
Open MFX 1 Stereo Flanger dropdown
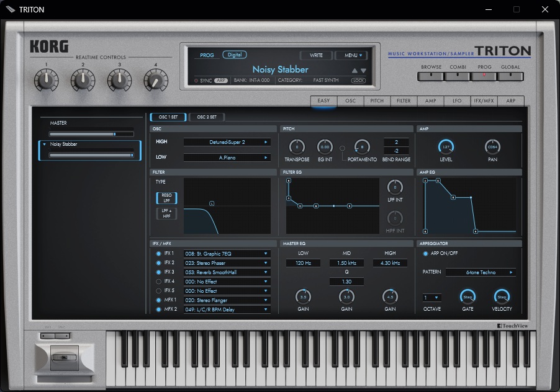click(227, 300)
